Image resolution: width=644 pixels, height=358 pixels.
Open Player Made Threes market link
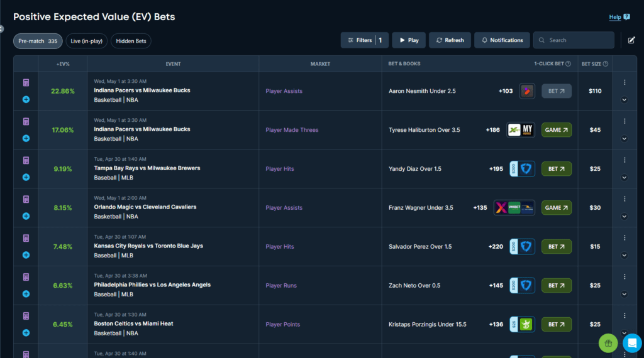(x=292, y=130)
